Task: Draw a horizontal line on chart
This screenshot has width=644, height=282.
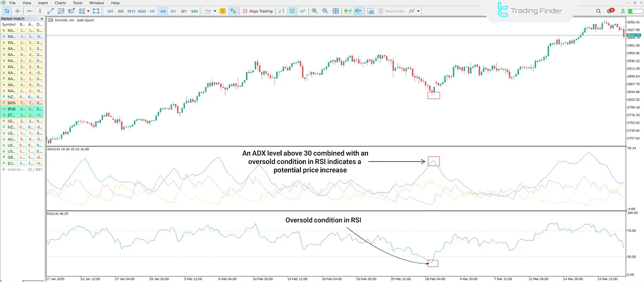Action: tap(29, 11)
